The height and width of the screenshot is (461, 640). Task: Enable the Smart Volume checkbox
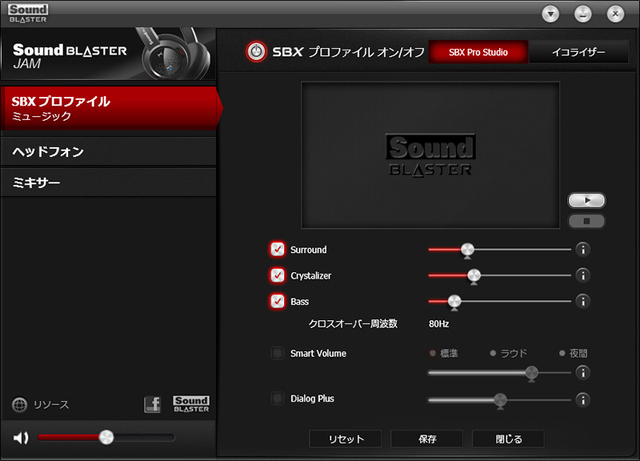(277, 353)
